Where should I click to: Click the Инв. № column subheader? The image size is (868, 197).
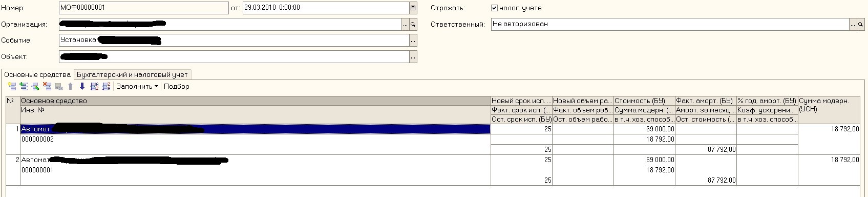[x=255, y=114]
